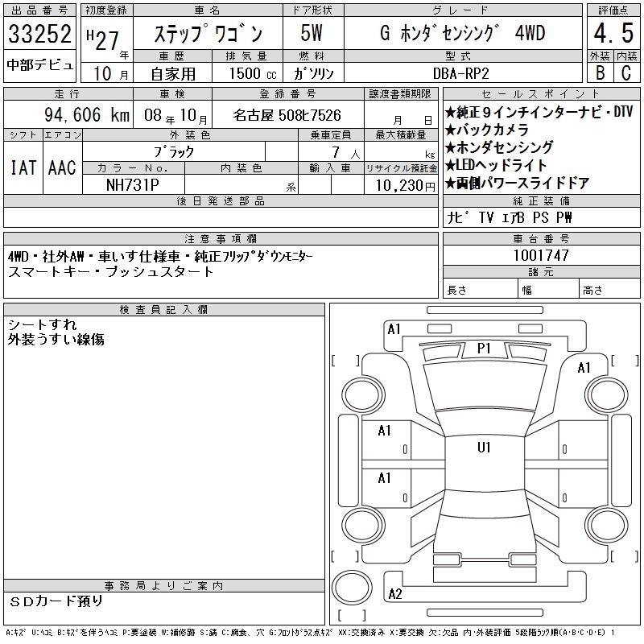This screenshot has width=644, height=644.
Task: Select mileage 94,606 km
Action: (x=87, y=114)
